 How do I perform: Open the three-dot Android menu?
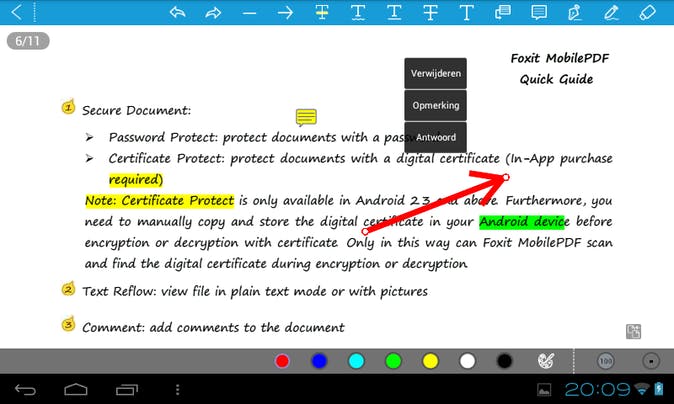click(x=177, y=390)
